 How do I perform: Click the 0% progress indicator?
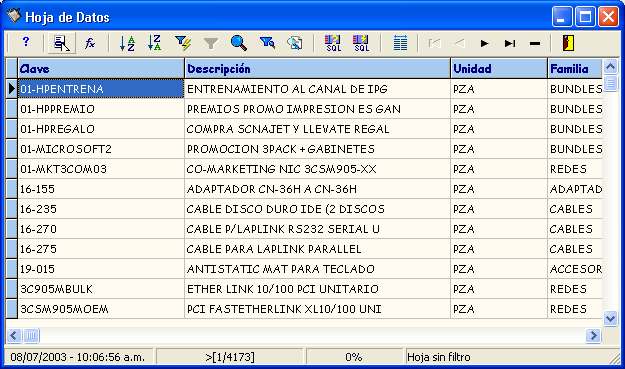tap(354, 357)
